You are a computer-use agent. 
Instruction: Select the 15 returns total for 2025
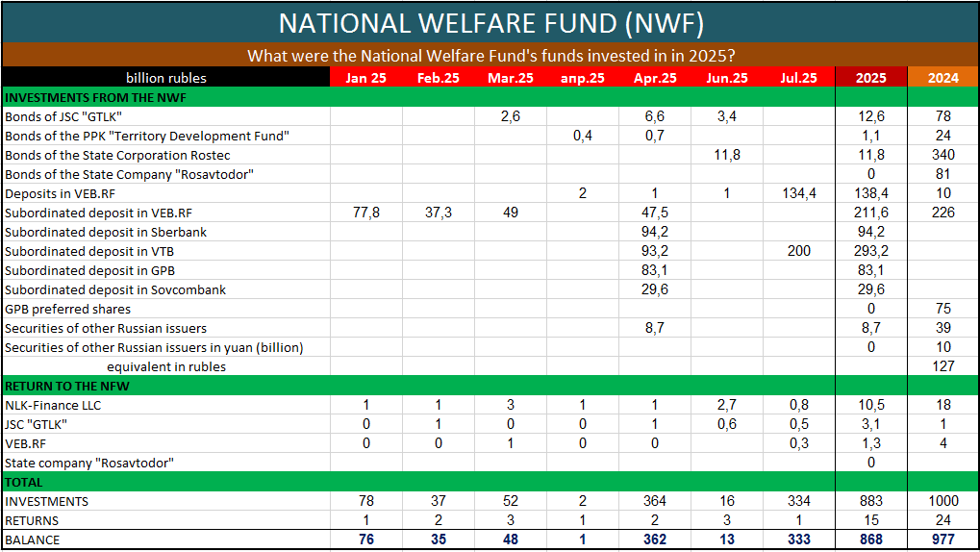pos(871,520)
